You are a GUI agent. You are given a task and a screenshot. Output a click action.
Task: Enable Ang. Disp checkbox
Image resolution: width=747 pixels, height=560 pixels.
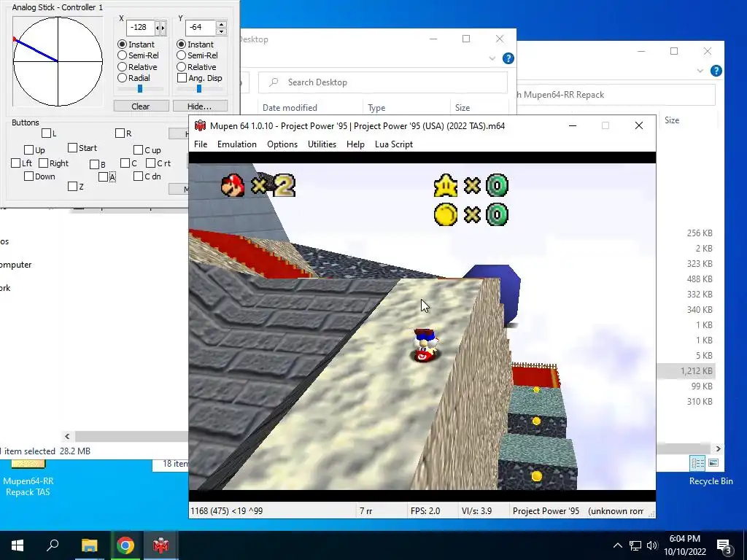(x=182, y=77)
